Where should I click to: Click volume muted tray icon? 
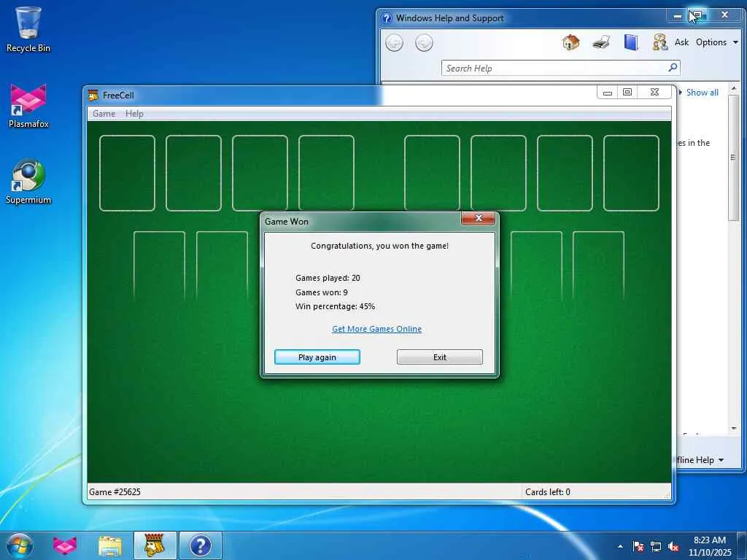click(x=673, y=546)
